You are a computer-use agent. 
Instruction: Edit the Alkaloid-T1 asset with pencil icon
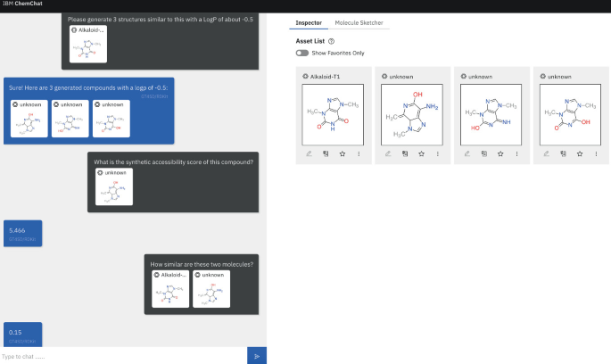[309, 153]
